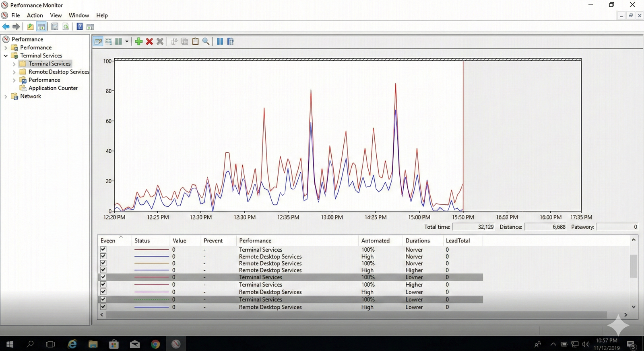Image resolution: width=644 pixels, height=351 pixels.
Task: Toggle checkbox of the highlighted green dotted counter
Action: pyautogui.click(x=103, y=299)
